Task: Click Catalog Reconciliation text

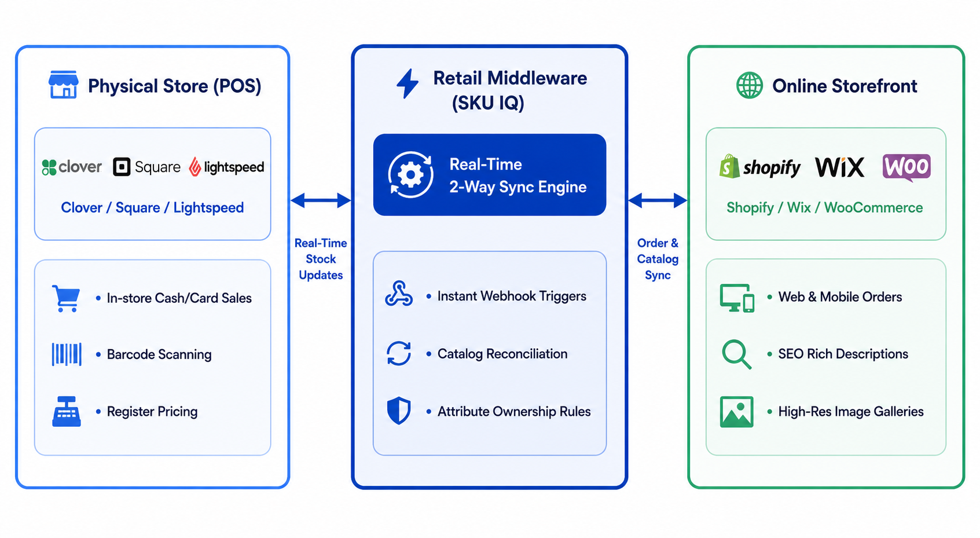Action: coord(502,354)
